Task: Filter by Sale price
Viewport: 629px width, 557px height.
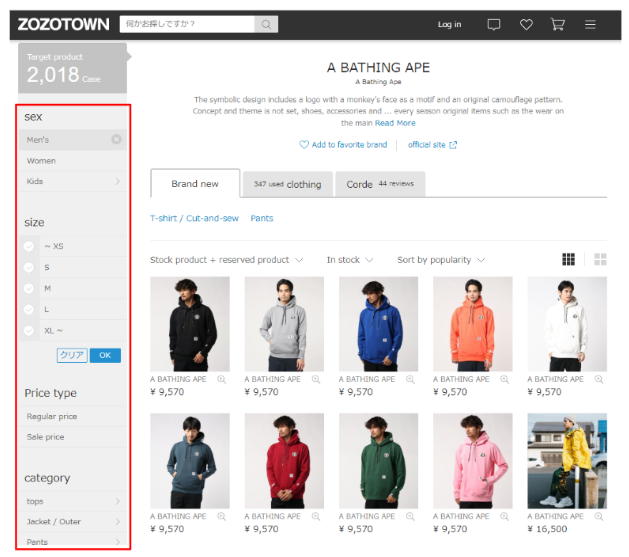Action: click(73, 437)
